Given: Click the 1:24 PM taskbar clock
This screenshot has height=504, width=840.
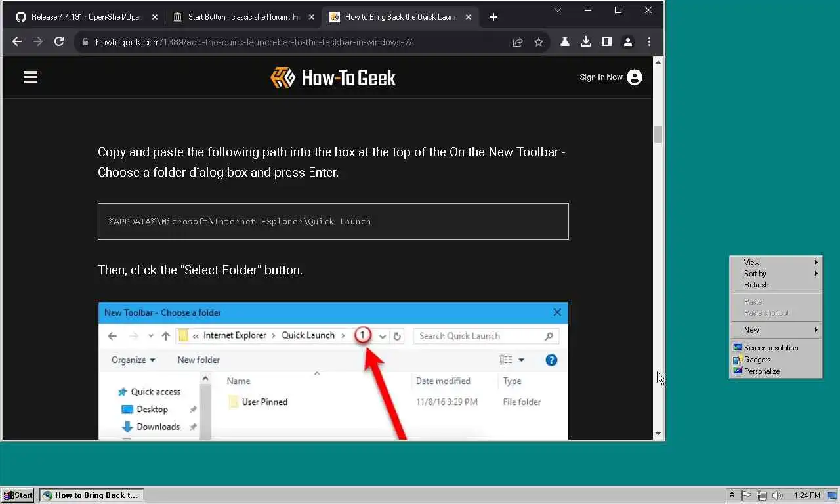Looking at the screenshot, I should point(807,495).
